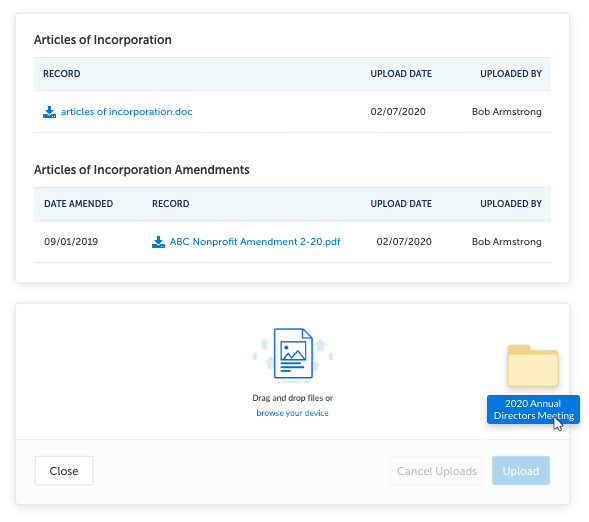Screen dimensions: 589x522
Task: Click the Upload button
Action: click(x=521, y=471)
